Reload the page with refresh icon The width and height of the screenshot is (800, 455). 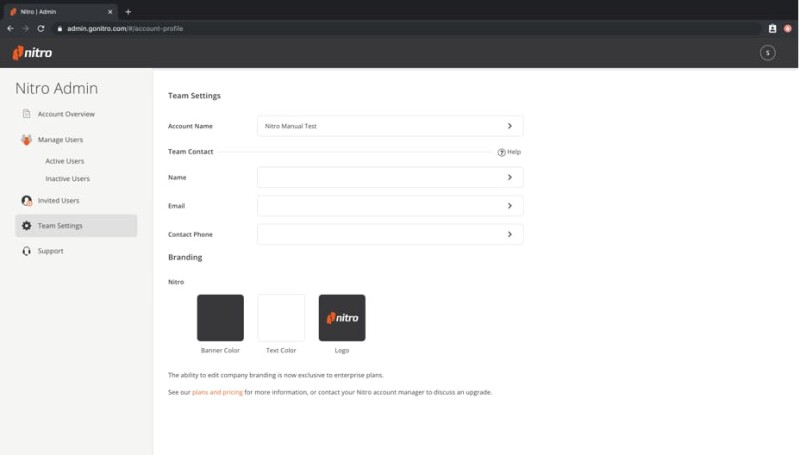(41, 29)
